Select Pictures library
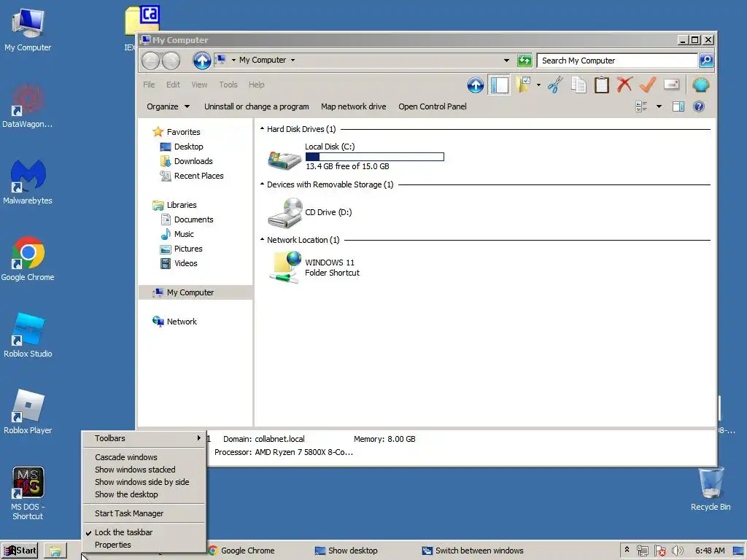Image resolution: width=747 pixels, height=560 pixels. (x=187, y=249)
